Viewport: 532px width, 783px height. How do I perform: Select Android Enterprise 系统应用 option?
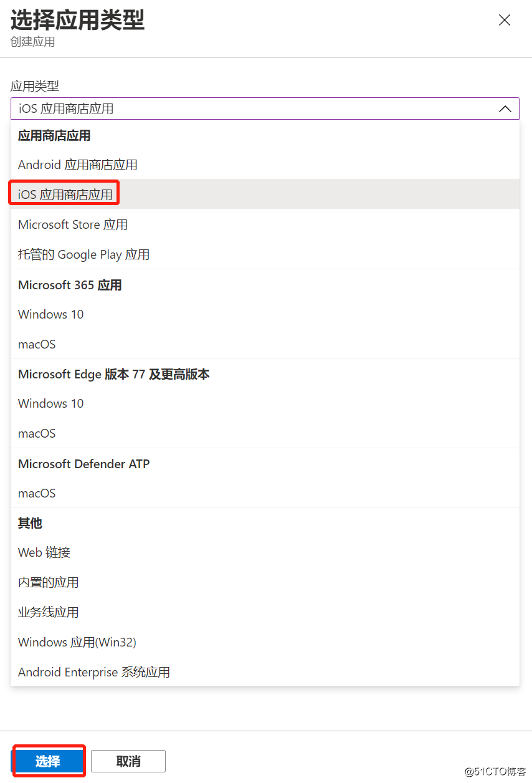coord(265,672)
